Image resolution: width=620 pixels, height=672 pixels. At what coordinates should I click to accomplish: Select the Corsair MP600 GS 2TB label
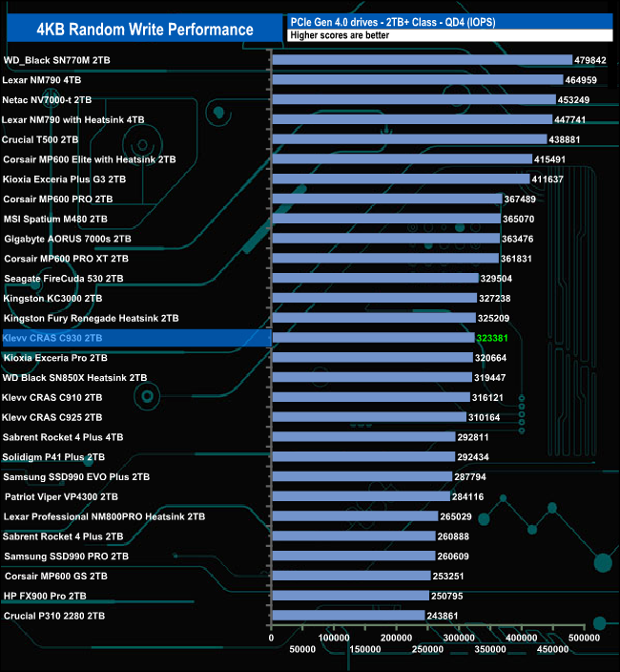56,577
